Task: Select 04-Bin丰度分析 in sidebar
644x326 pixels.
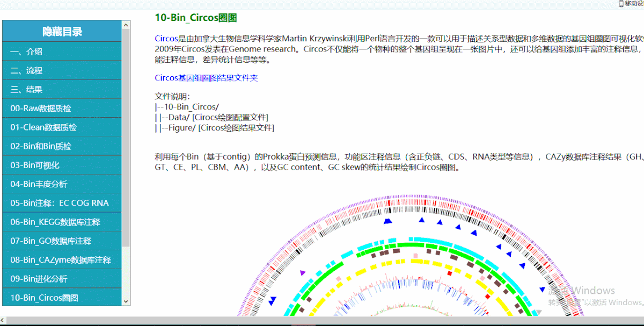Action: coord(62,184)
